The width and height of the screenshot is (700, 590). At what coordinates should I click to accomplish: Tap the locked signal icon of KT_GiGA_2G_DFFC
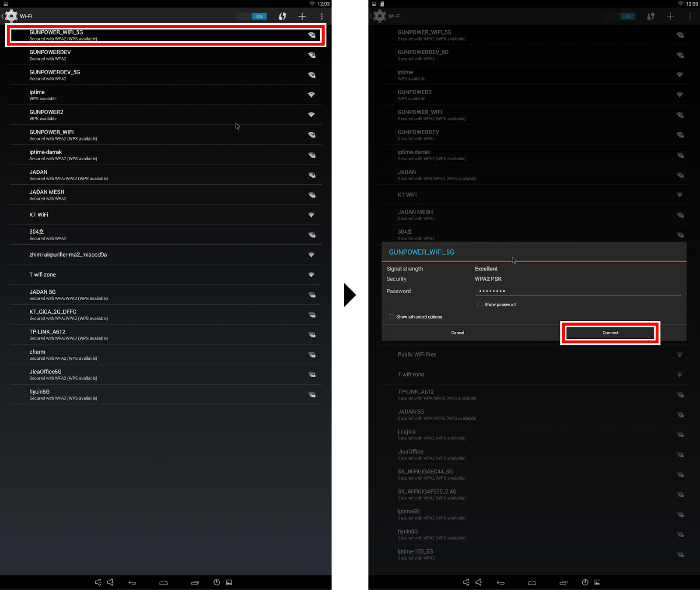pyautogui.click(x=311, y=315)
